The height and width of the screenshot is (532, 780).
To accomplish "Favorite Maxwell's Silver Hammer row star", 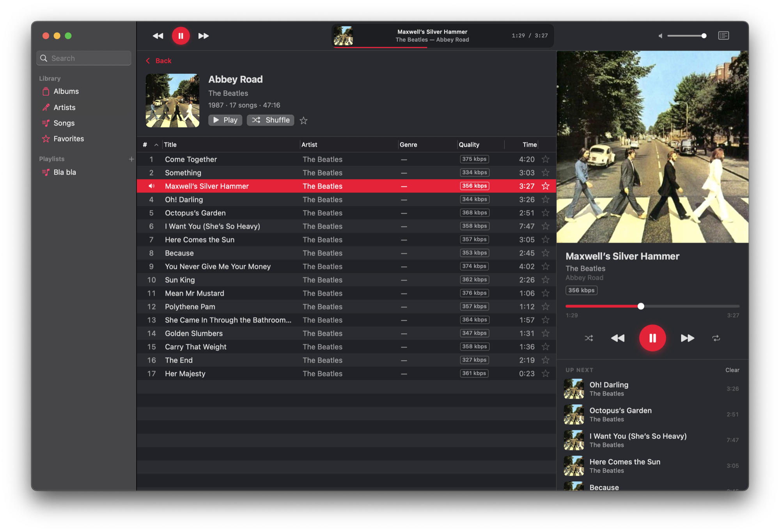I will coord(546,186).
